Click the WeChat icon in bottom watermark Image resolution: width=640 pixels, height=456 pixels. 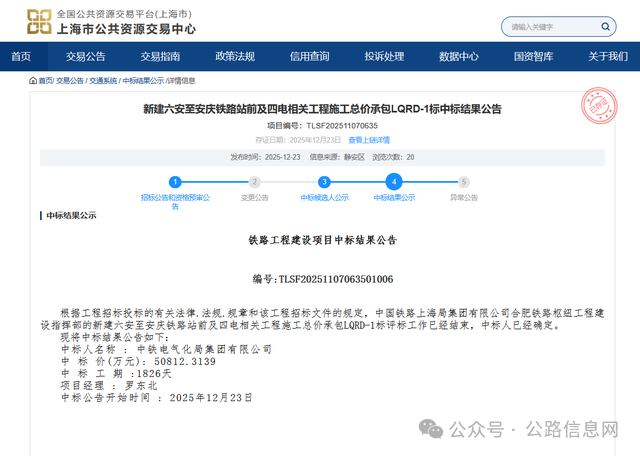click(x=432, y=428)
